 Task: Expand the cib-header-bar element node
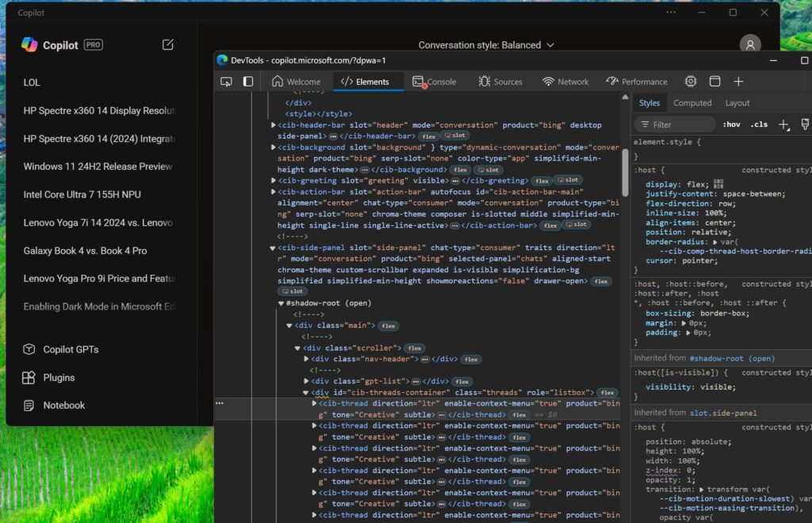(x=274, y=125)
